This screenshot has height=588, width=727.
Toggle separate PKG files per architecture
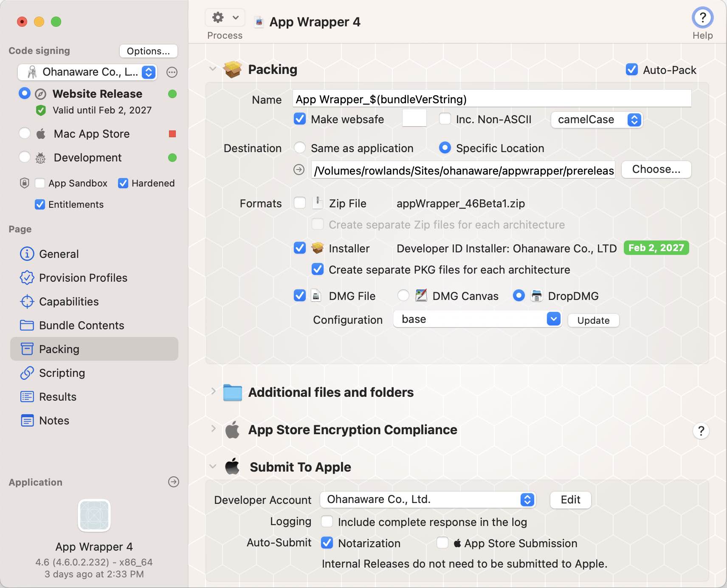(x=318, y=269)
